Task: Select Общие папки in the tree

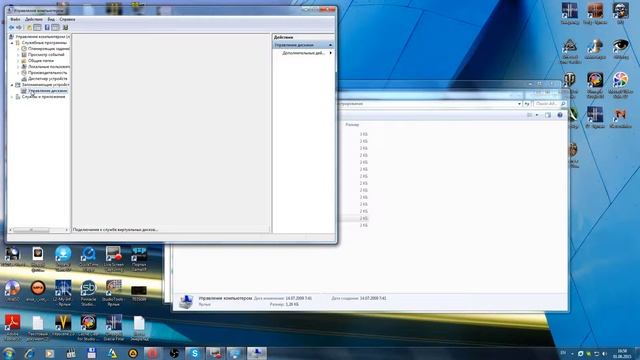Action: (41, 60)
